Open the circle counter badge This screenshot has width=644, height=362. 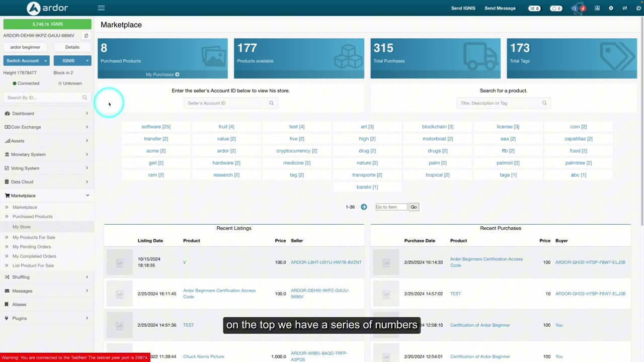(x=556, y=8)
